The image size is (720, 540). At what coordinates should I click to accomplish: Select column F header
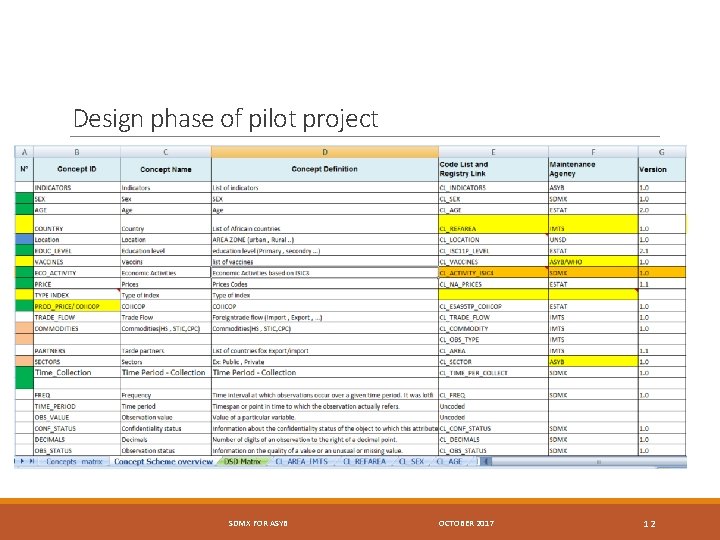(593, 152)
